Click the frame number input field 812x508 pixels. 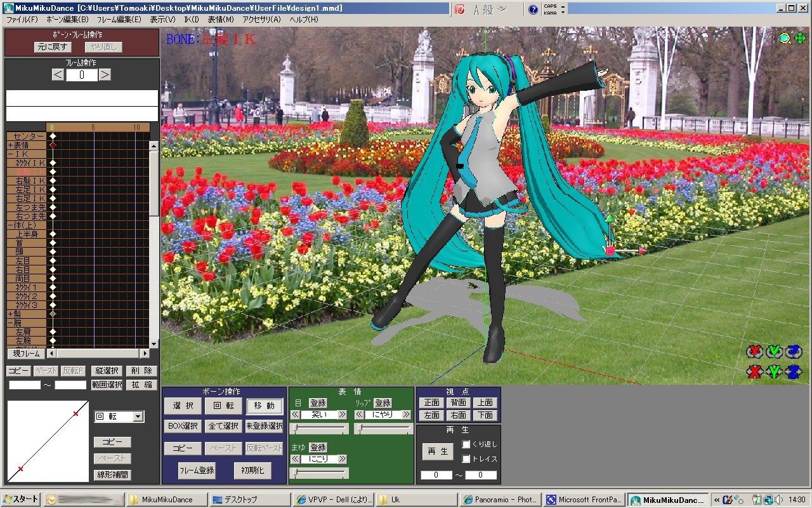pos(82,75)
